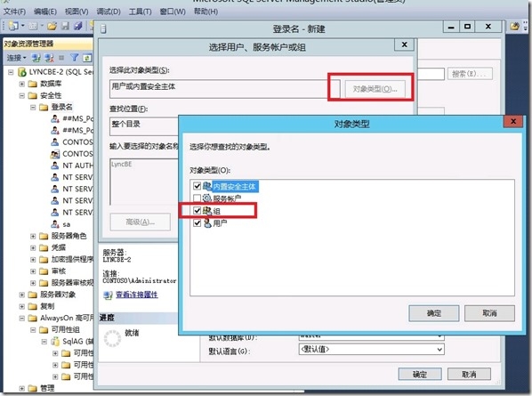532x396 pixels.
Task: Open the 连接 dropdown in Object Explorer
Action: [x=17, y=58]
